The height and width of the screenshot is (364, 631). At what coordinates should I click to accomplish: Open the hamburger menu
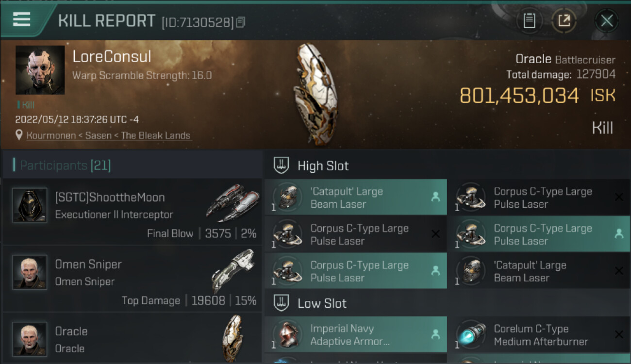tap(22, 19)
